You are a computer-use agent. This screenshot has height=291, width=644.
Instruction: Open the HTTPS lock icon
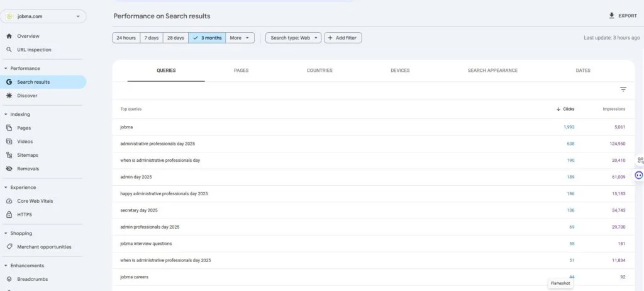click(9, 214)
